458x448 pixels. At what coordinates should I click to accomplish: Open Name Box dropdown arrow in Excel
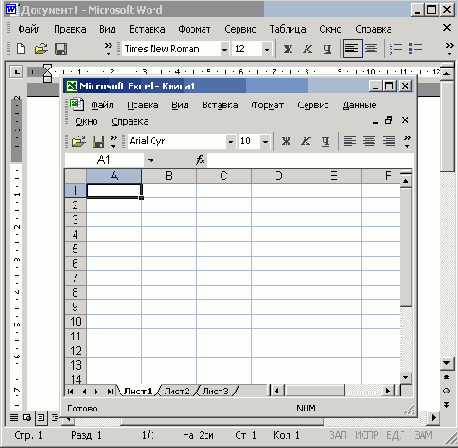(151, 160)
